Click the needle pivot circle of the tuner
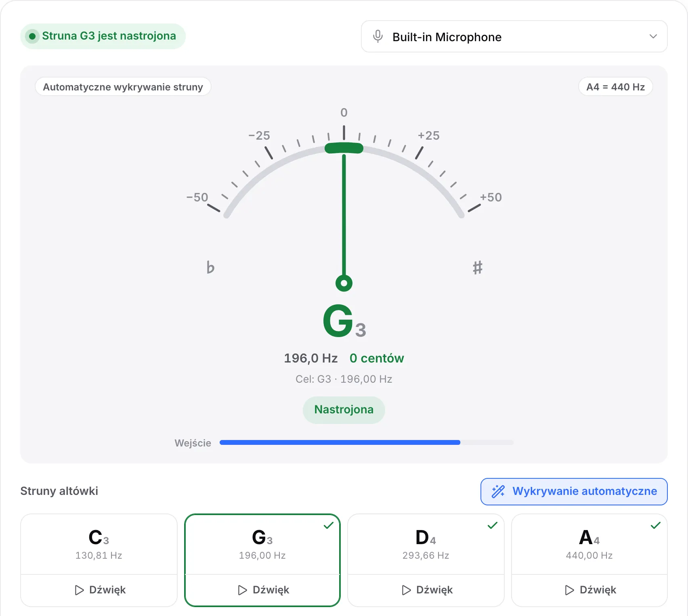Image resolution: width=688 pixels, height=616 pixels. point(344,283)
